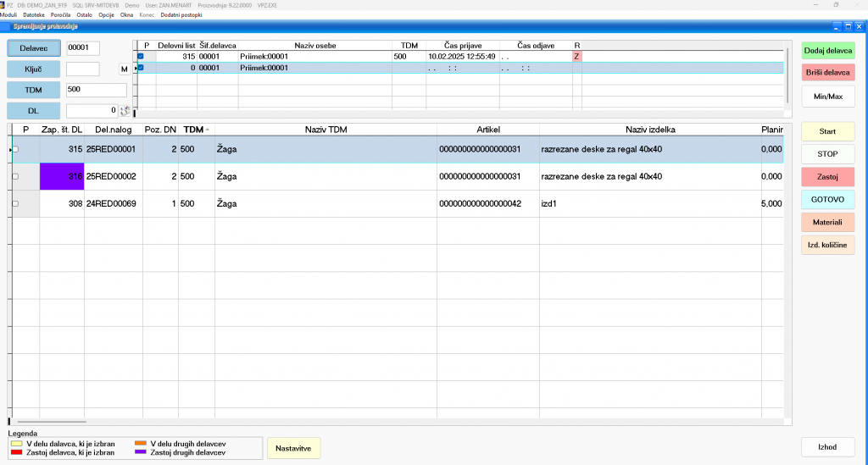Viewport: 868px width, 465px height.
Task: Click the red Z status cell in worker row
Action: click(577, 56)
